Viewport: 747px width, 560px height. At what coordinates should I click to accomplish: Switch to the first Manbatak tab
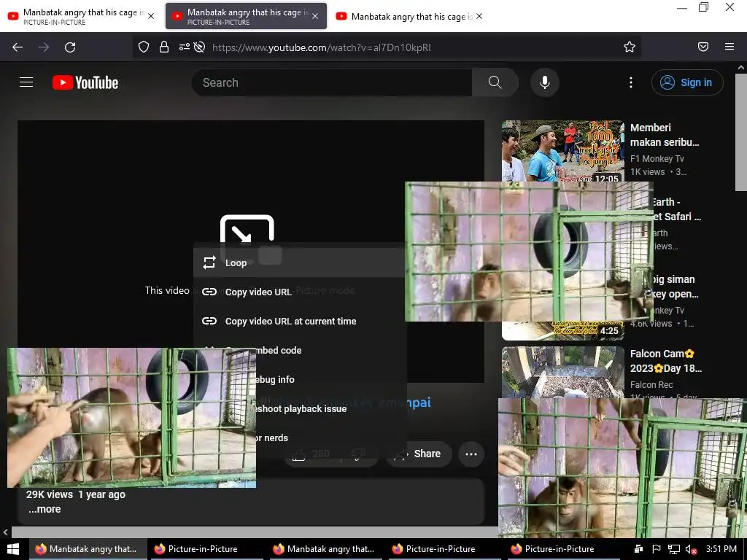(x=81, y=16)
